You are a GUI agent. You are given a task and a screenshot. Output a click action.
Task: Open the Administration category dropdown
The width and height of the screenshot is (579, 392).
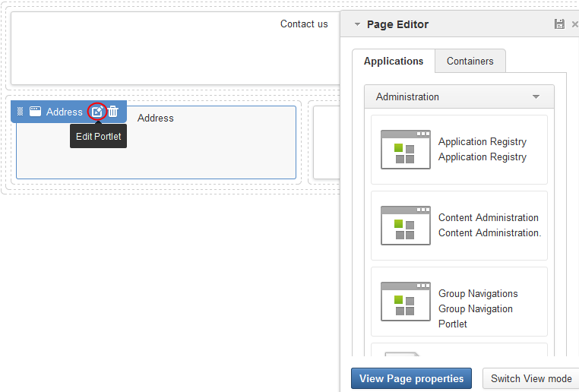[x=459, y=96]
